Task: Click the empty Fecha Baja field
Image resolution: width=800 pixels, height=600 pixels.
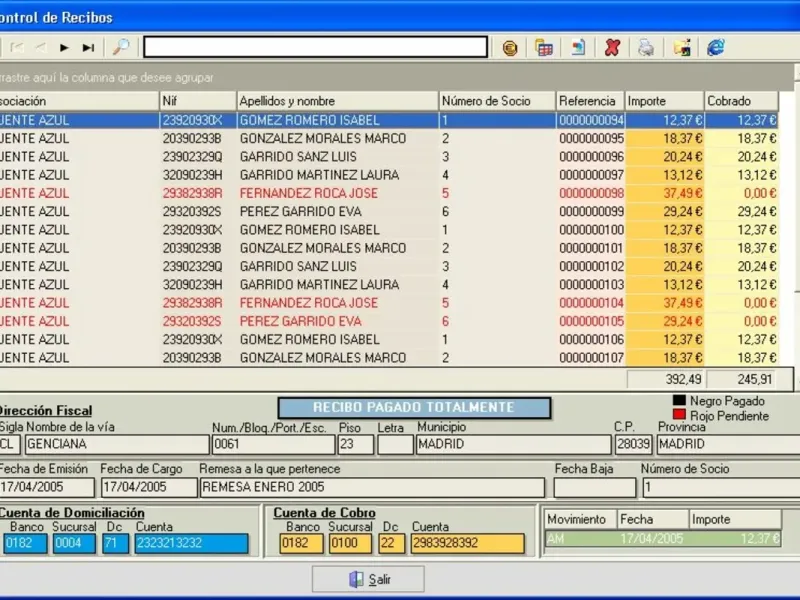Action: 595,487
